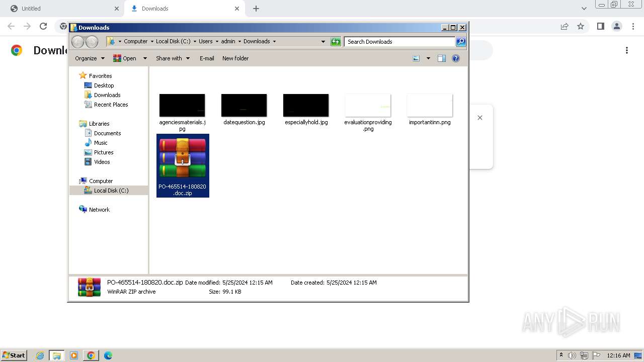The image size is (644, 362).
Task: Toggle Chrome side panel icon
Action: pyautogui.click(x=600, y=26)
